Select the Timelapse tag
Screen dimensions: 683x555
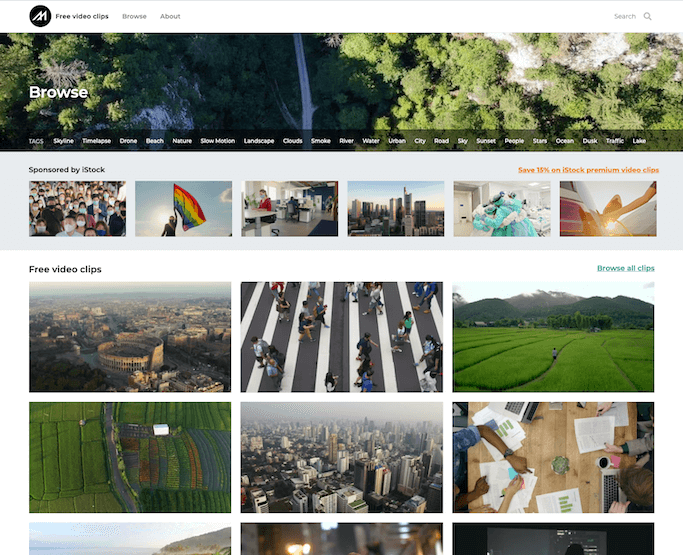tap(97, 141)
